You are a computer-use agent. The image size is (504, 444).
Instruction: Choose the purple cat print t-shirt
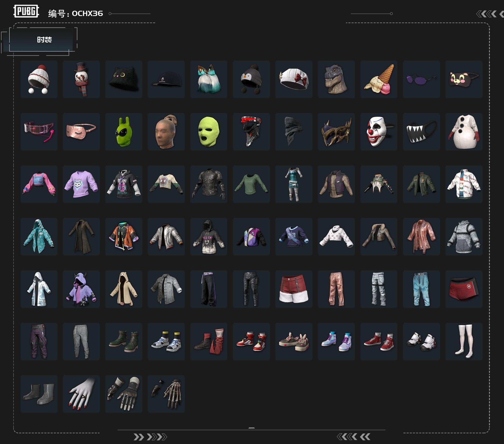(x=81, y=184)
